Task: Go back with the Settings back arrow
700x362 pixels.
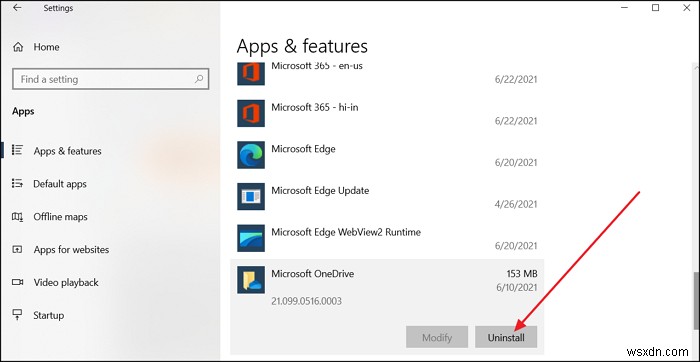Action: coord(17,8)
